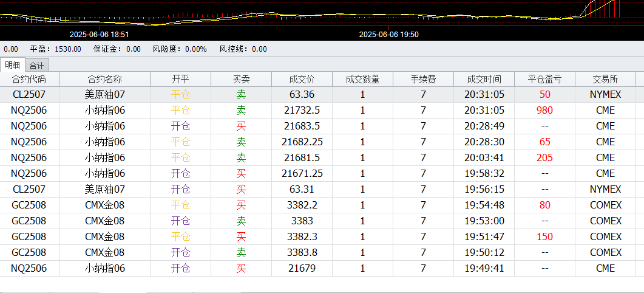Click NYMEX in the 63.36 row
Viewport: 644px width, 293px height.
[x=605, y=95]
